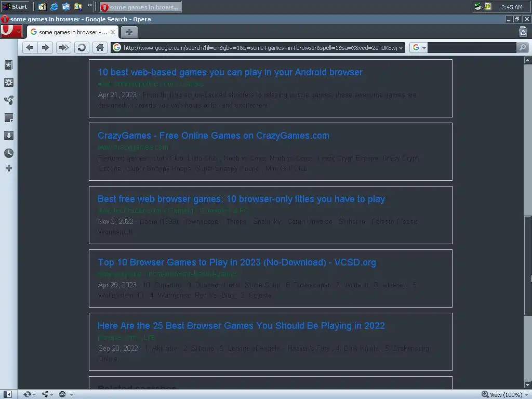532x399 pixels.
Task: Open the Notes panel icon
Action: (x=8, y=118)
